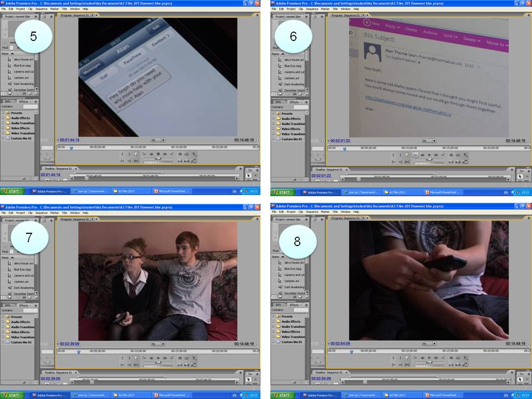
Task: Go to next edit point in text-message window
Action: pyautogui.click(x=172, y=154)
